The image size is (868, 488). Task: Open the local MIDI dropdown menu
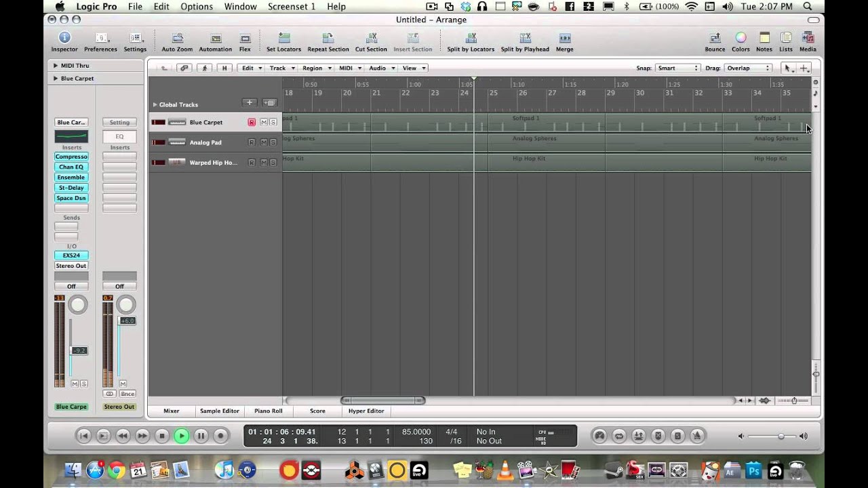350,68
